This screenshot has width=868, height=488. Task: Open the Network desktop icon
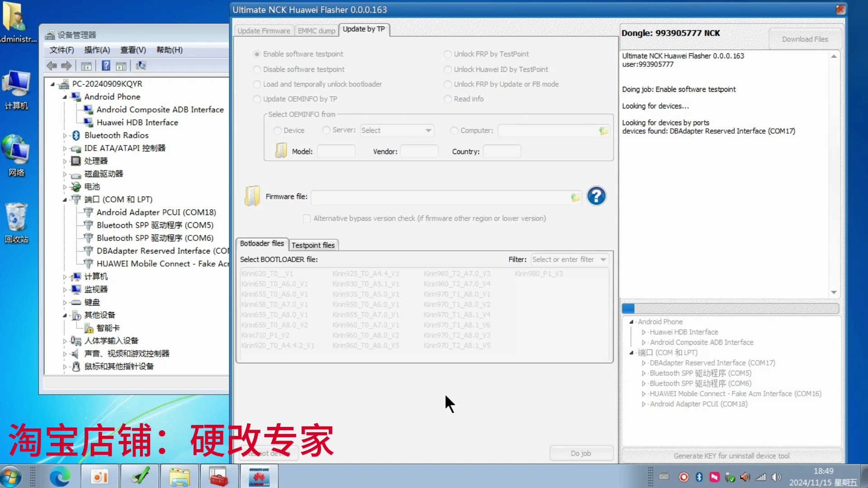coord(16,156)
